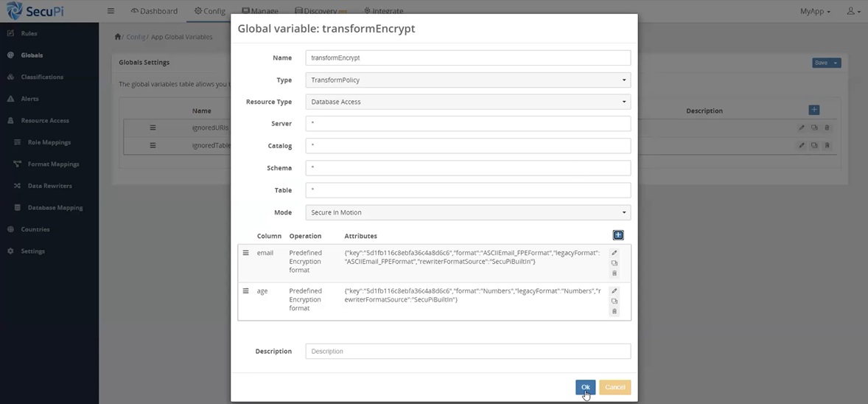
Task: Edit the email column entry
Action: click(x=614, y=253)
